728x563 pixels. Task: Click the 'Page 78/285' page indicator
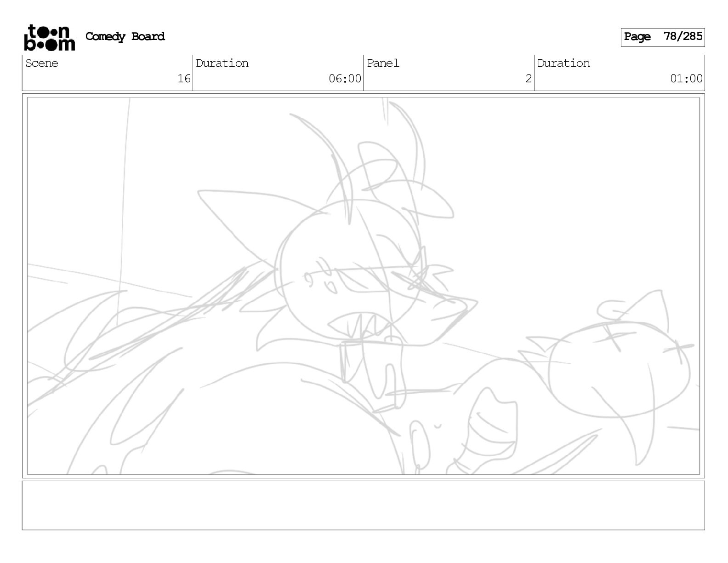pos(663,37)
